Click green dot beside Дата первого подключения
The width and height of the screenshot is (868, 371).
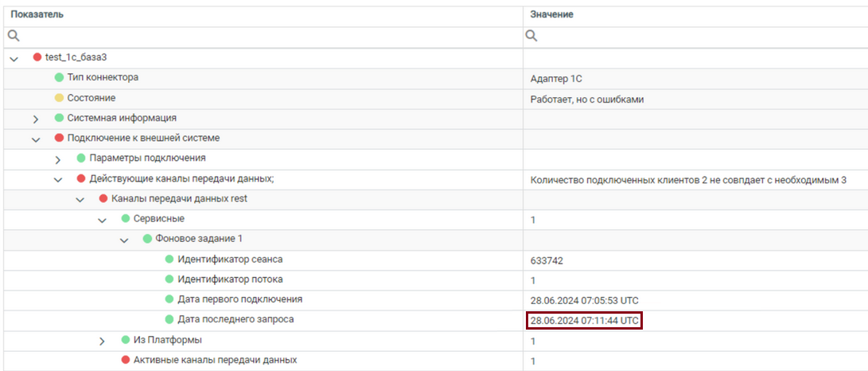169,299
